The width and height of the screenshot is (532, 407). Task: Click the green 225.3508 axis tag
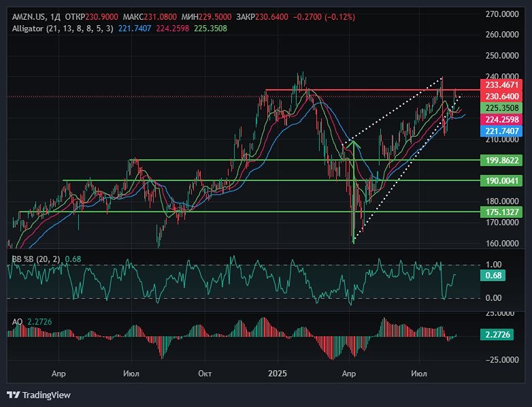tap(502, 108)
